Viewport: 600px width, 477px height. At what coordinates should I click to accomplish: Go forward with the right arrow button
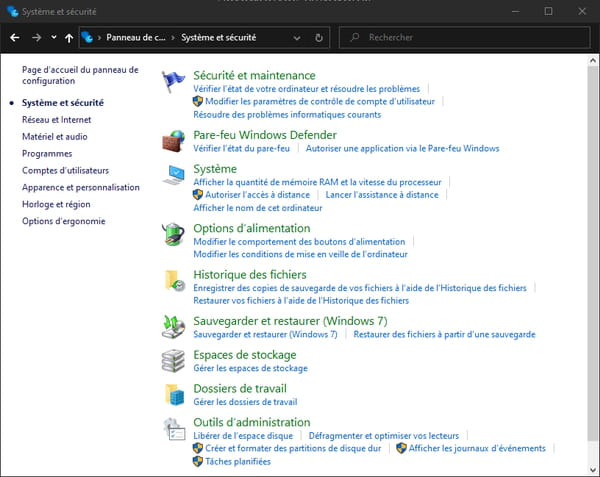pyautogui.click(x=36, y=37)
